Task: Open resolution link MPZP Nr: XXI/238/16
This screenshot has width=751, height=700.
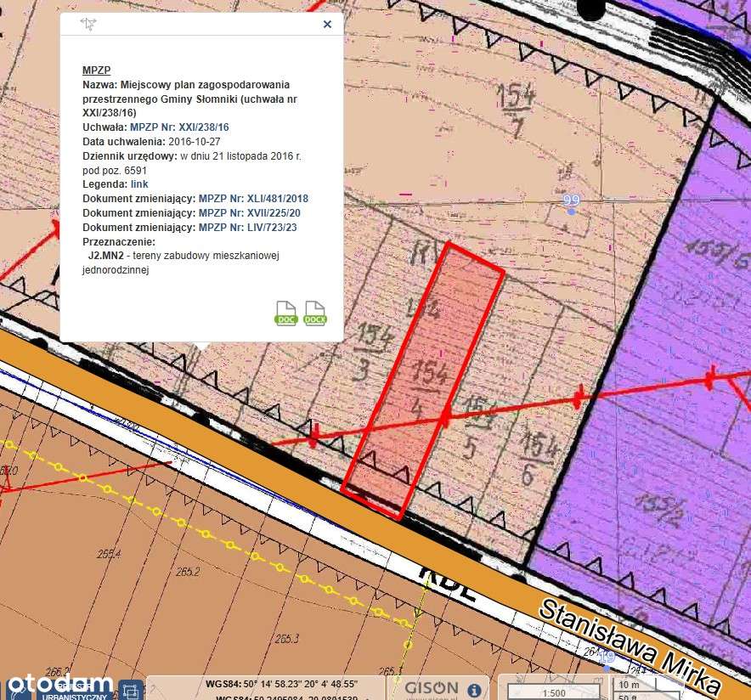Action: click(179, 127)
